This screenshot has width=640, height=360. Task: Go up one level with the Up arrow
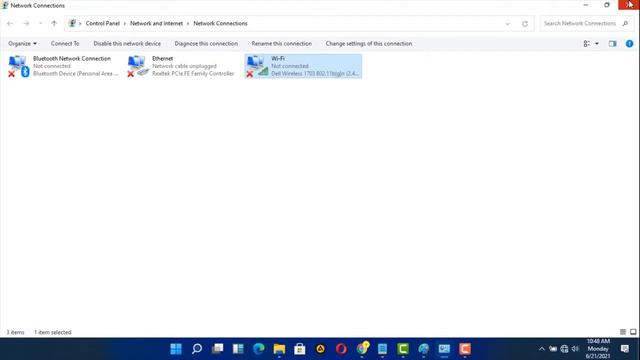click(54, 24)
